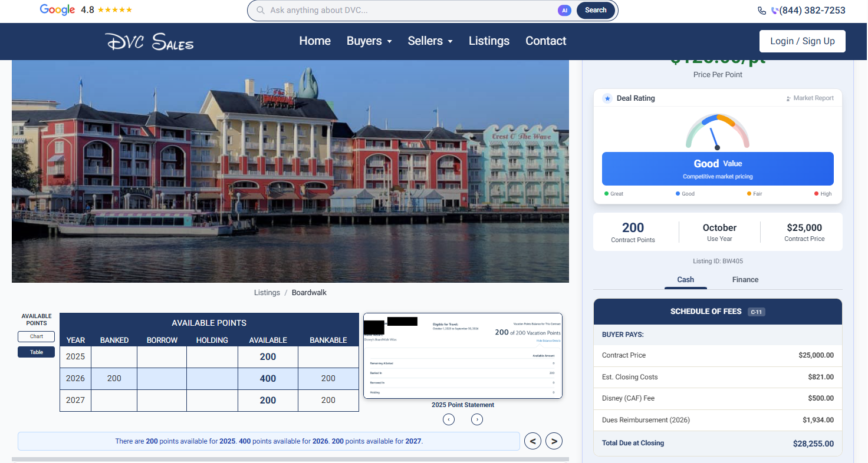The image size is (868, 463).
Task: Click the purple AI badge in search bar
Action: coord(564,10)
